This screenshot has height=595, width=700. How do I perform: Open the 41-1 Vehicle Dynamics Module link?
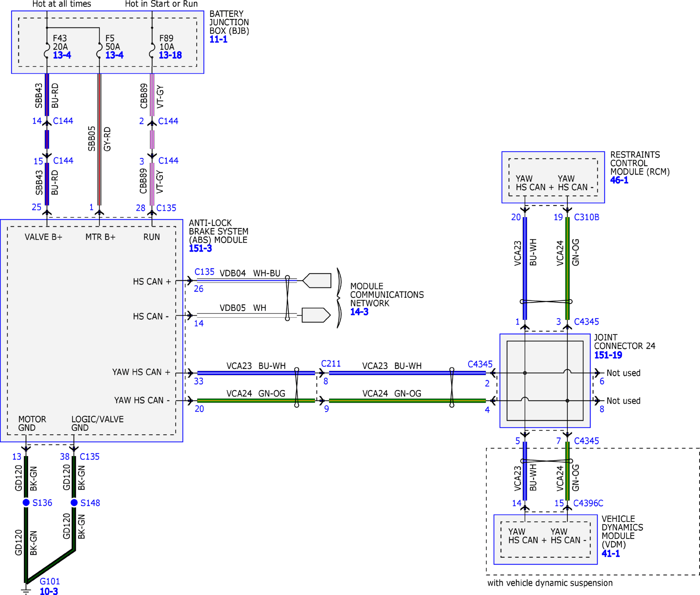pos(611,553)
